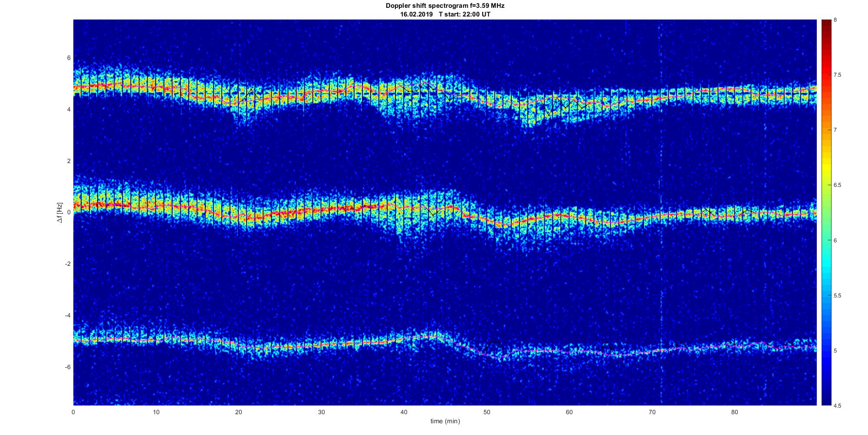
Task: Click the x-axis tick label "40"
Action: click(x=404, y=412)
